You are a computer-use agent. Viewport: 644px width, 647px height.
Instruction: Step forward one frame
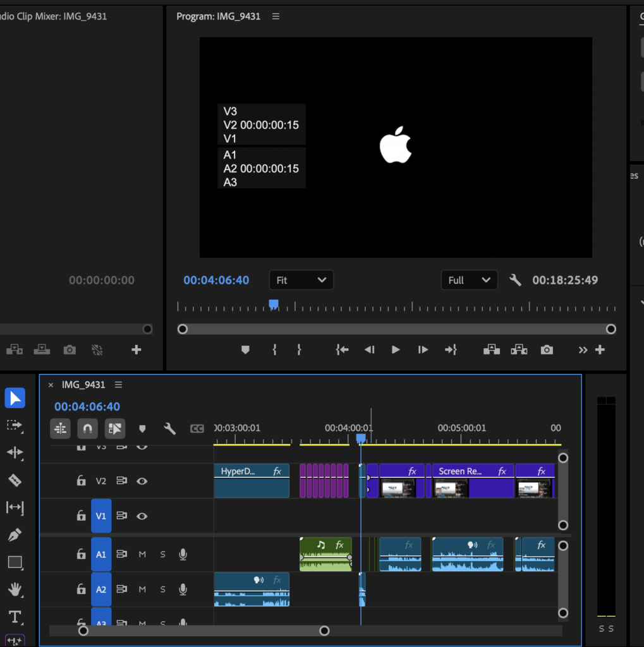click(423, 350)
